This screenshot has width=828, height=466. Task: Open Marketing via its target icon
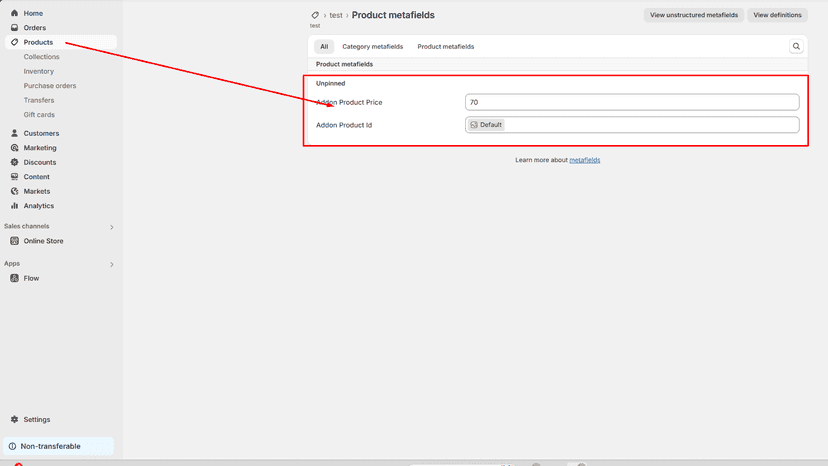14,148
